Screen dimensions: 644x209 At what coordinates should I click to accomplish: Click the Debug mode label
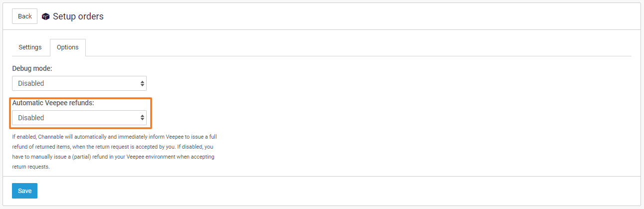pos(32,68)
